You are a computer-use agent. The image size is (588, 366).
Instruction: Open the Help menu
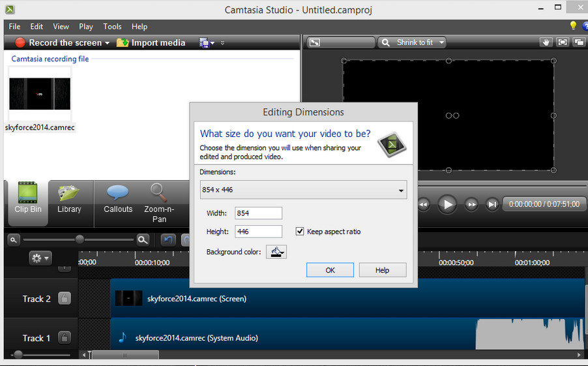pyautogui.click(x=140, y=27)
